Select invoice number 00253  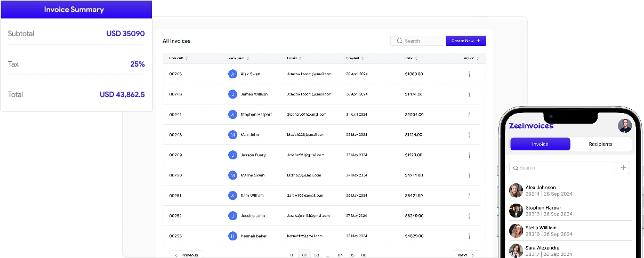(175, 236)
